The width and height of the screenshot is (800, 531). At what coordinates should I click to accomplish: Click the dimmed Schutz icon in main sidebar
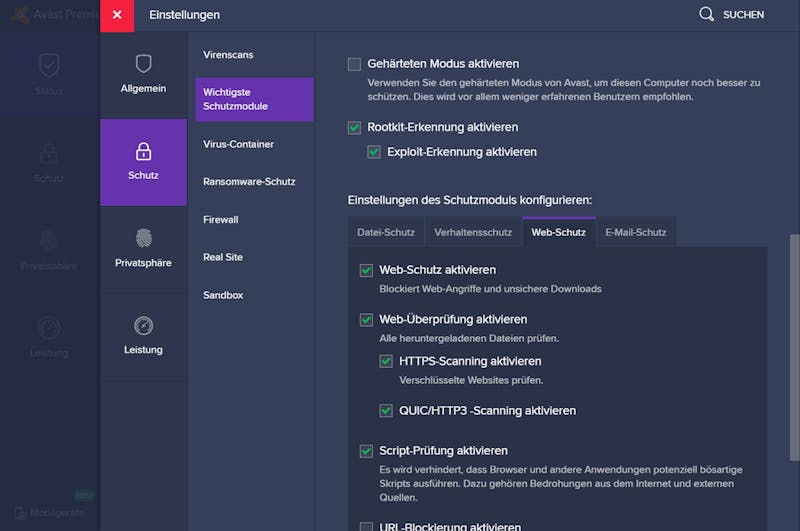tap(49, 153)
